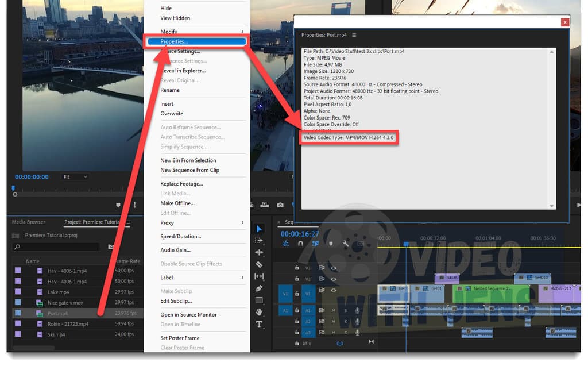
Task: Enable voice-over record on track A2
Action: pos(357,322)
